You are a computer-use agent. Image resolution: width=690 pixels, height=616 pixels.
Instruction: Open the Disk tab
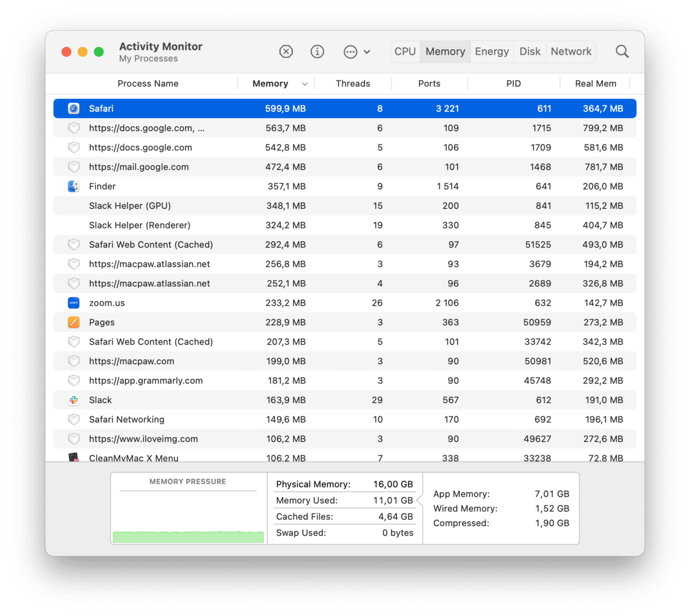[x=530, y=52]
